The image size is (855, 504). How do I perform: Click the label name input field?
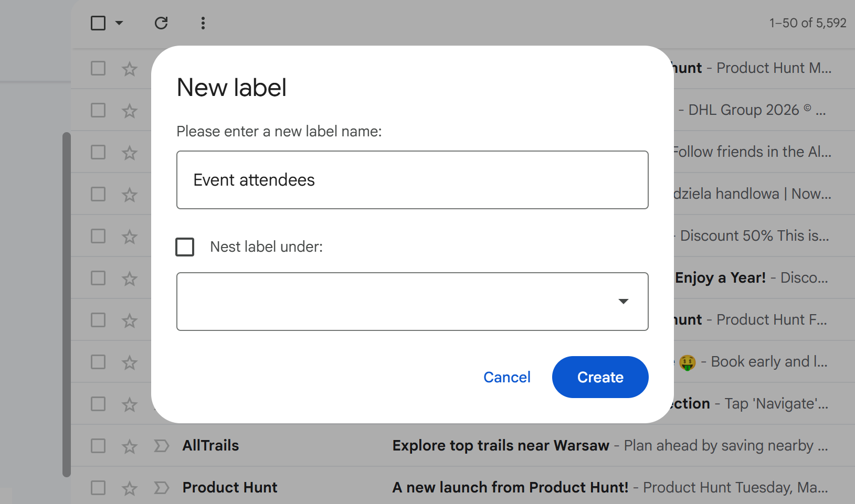click(412, 180)
